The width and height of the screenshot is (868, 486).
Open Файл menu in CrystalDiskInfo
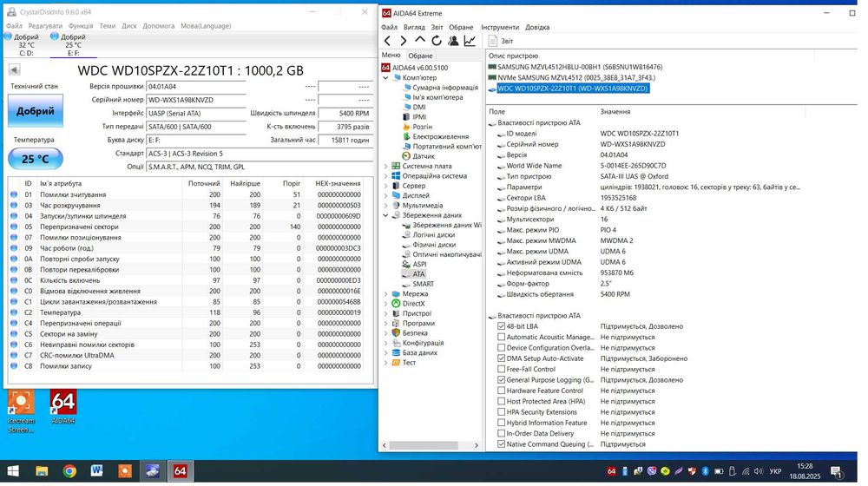(x=15, y=26)
